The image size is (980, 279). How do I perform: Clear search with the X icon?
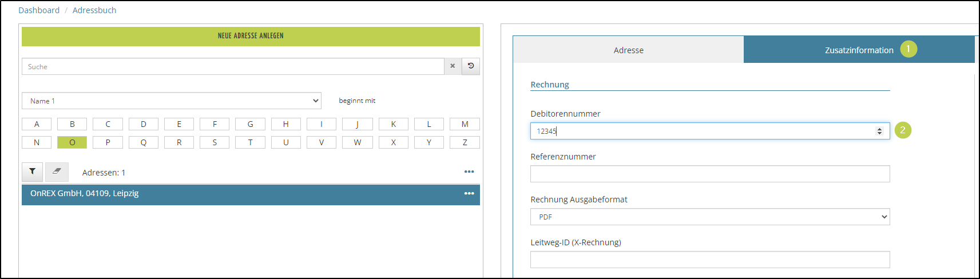453,66
